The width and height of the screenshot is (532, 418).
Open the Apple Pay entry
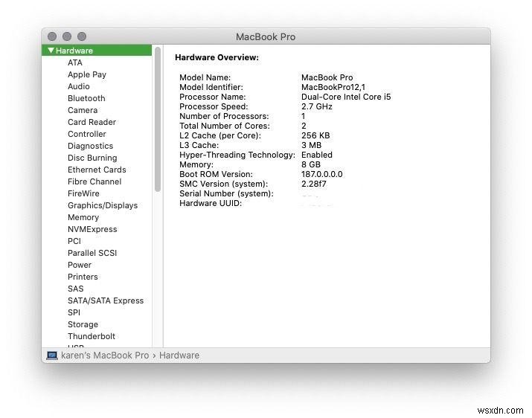pyautogui.click(x=87, y=74)
